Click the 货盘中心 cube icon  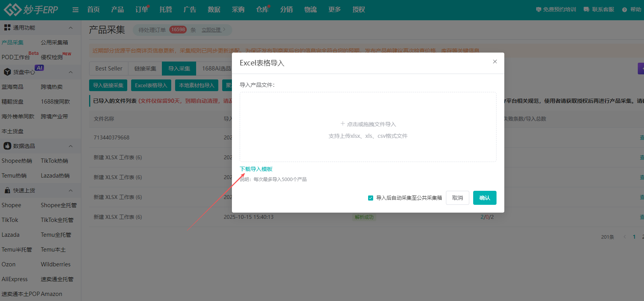[x=7, y=72]
